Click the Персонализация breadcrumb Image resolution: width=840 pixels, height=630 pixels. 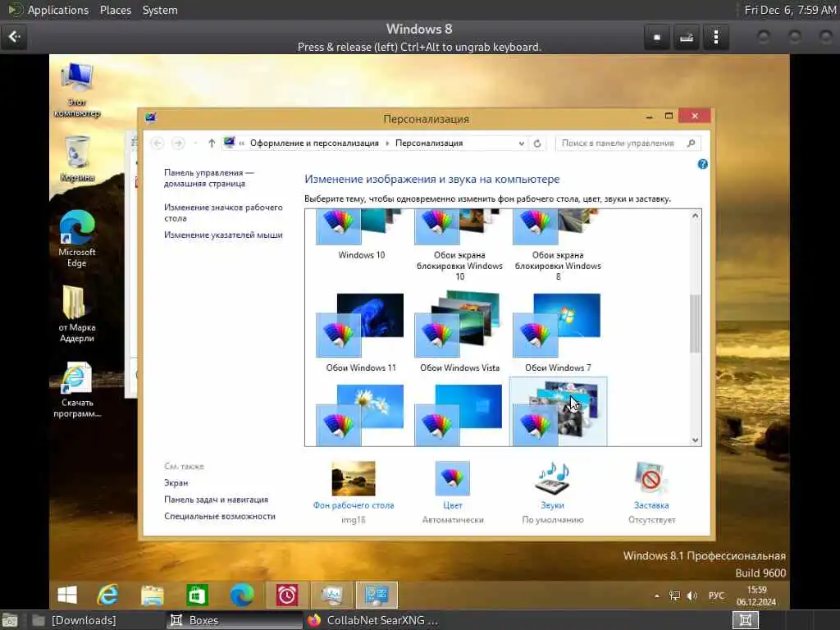(x=429, y=143)
